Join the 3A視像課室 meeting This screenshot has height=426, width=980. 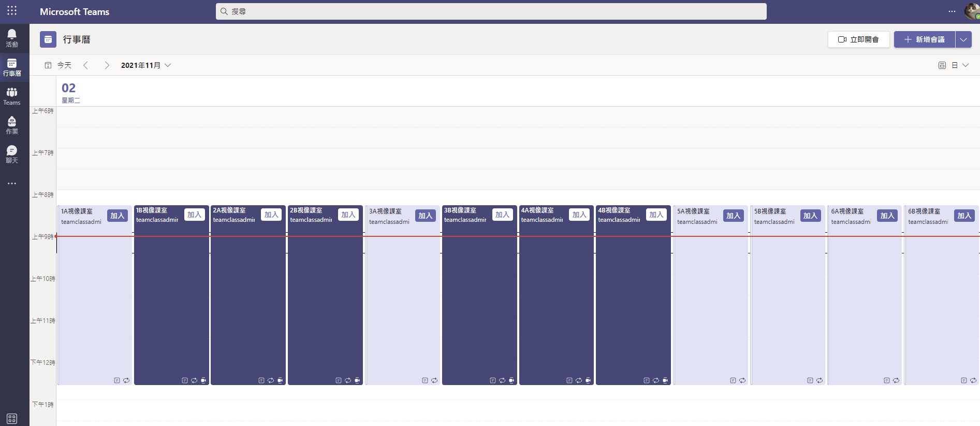coord(425,216)
